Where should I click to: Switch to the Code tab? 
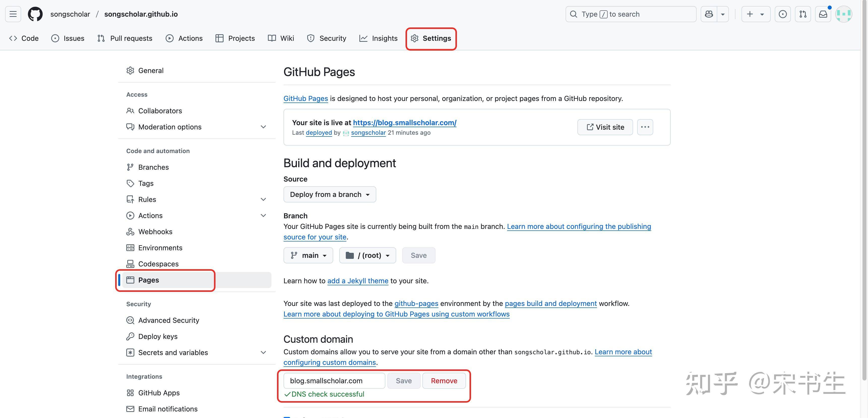click(x=24, y=38)
